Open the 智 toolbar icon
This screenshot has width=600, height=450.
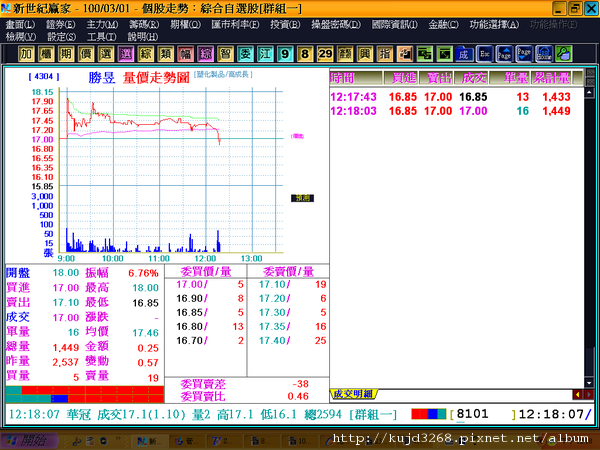(x=225, y=54)
